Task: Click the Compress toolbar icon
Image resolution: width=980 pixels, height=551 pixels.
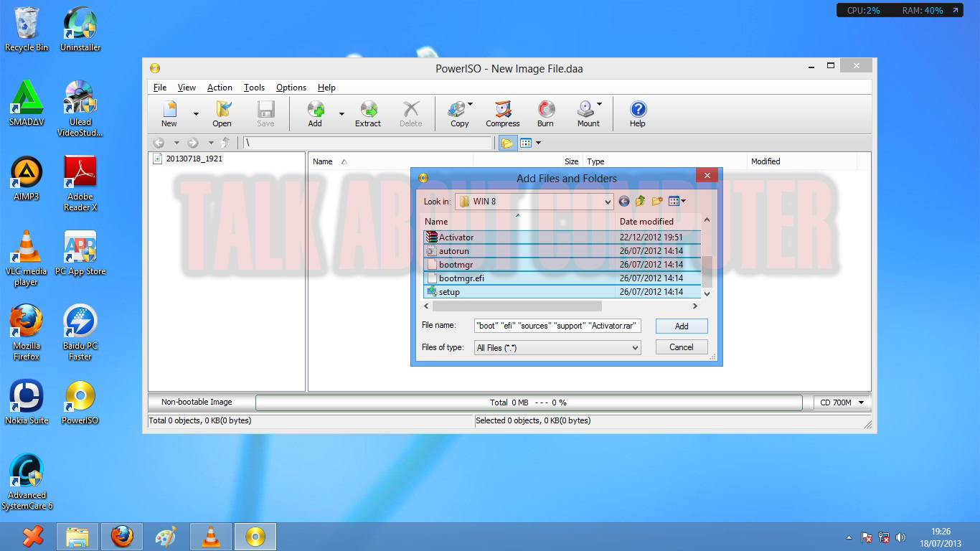Action: click(503, 113)
